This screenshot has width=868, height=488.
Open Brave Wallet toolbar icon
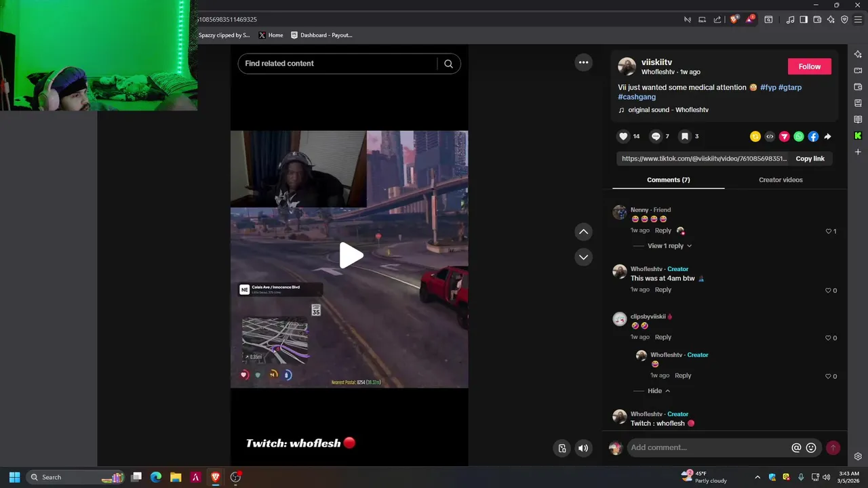click(x=817, y=20)
